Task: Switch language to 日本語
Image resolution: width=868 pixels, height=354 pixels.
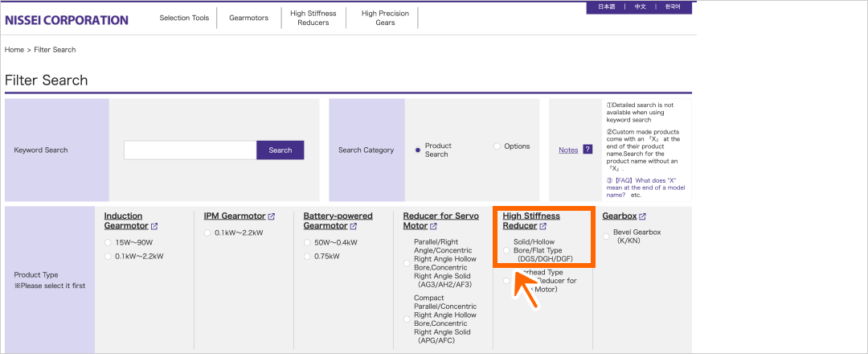Action: pos(605,6)
